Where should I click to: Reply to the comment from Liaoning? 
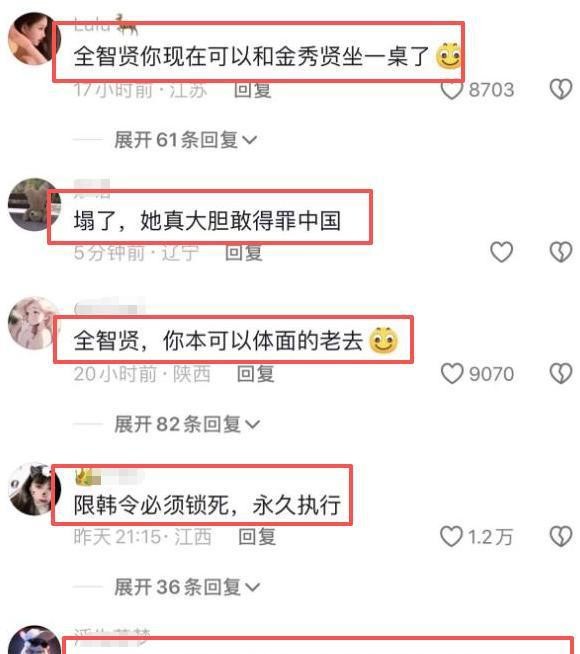(x=244, y=253)
